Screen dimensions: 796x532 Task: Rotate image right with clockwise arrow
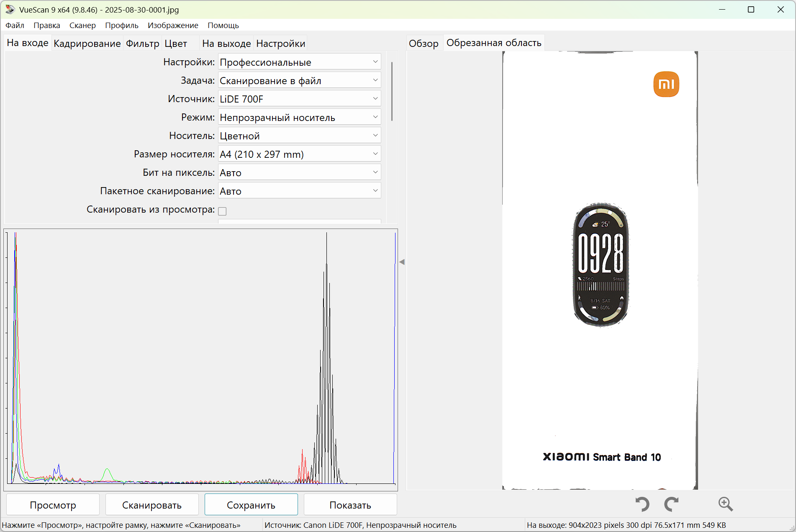click(x=672, y=504)
